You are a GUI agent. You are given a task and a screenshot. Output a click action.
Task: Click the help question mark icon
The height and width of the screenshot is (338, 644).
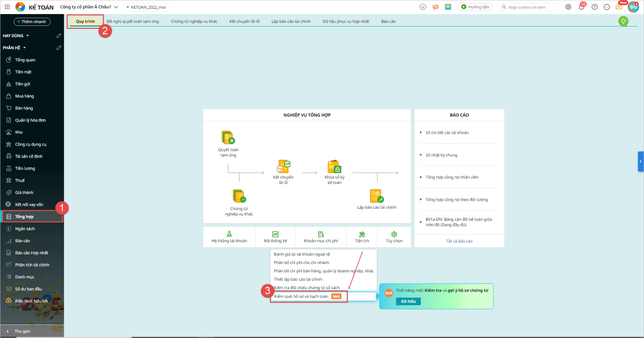594,7
